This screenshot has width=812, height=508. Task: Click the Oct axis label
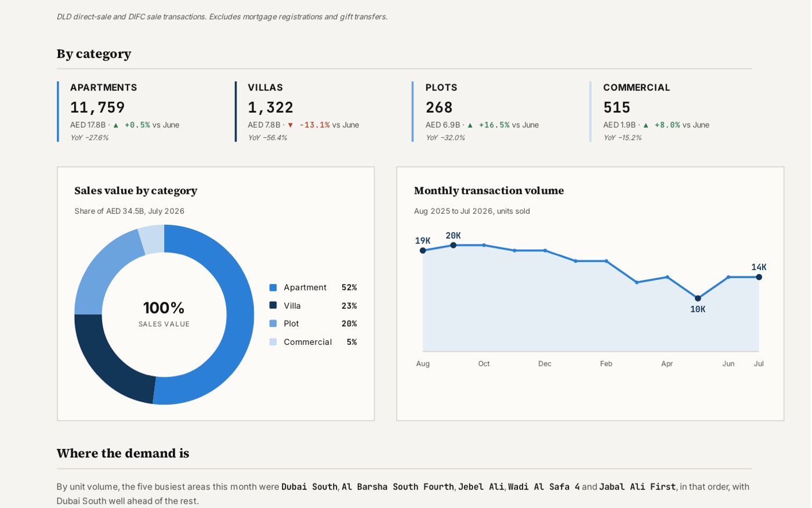[484, 363]
